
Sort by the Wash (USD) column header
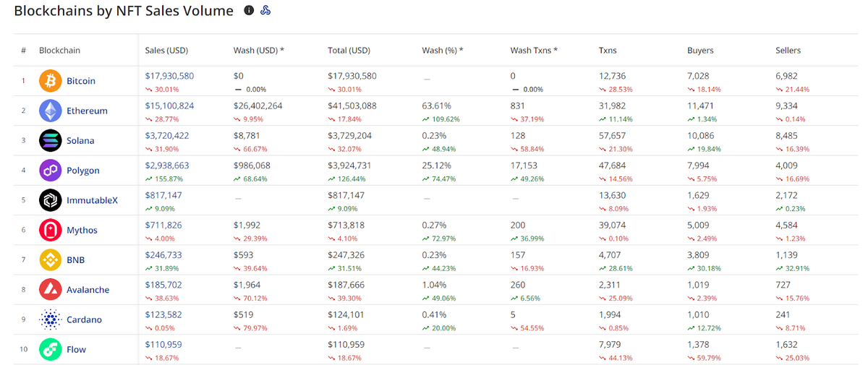258,51
